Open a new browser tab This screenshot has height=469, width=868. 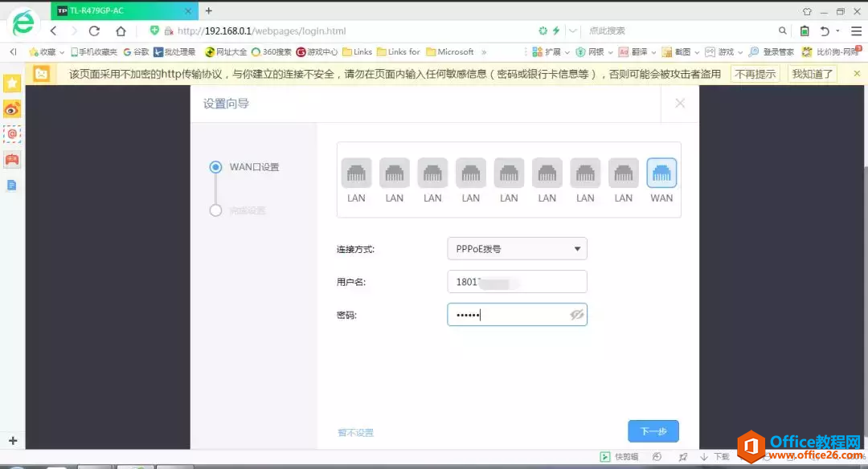209,10
